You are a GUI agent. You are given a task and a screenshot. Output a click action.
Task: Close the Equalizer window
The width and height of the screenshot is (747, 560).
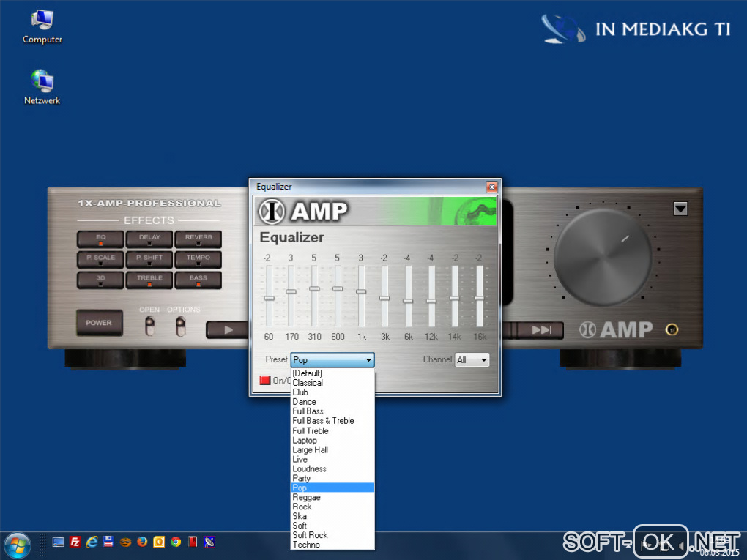point(491,187)
